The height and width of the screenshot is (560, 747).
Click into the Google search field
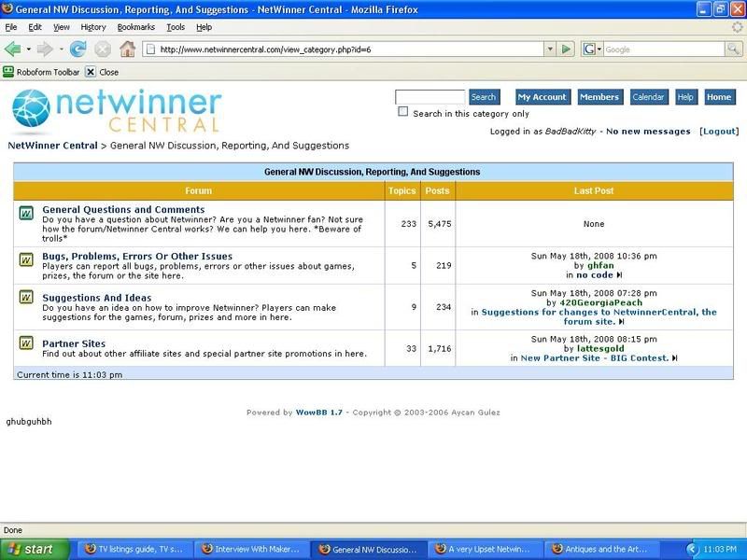point(664,49)
